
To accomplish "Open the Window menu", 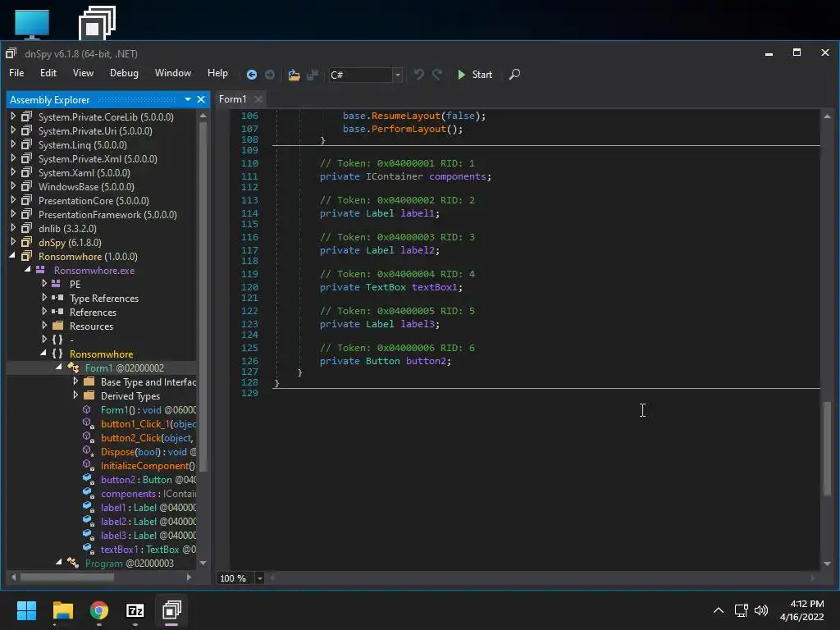I will click(173, 73).
